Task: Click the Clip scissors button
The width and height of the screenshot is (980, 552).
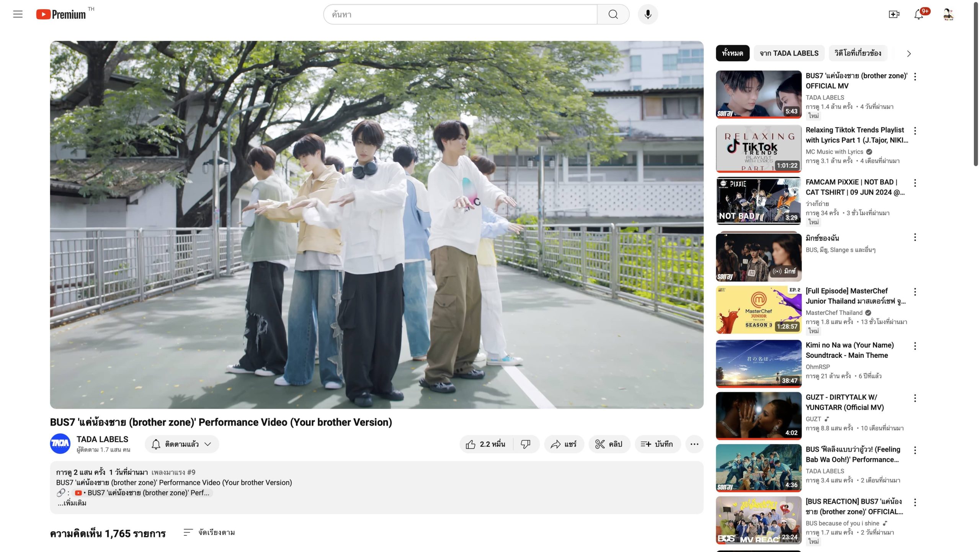Action: pos(609,444)
